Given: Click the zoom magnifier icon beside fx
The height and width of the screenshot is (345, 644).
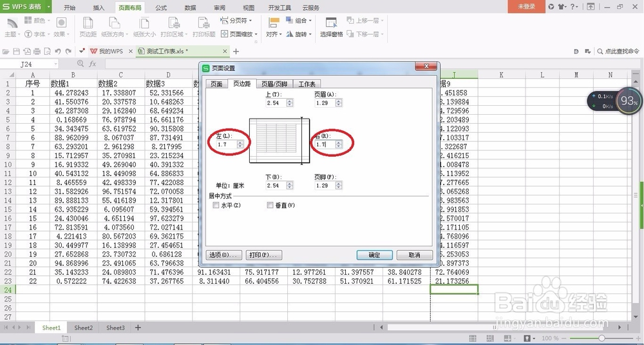Looking at the screenshot, I should click(x=80, y=64).
